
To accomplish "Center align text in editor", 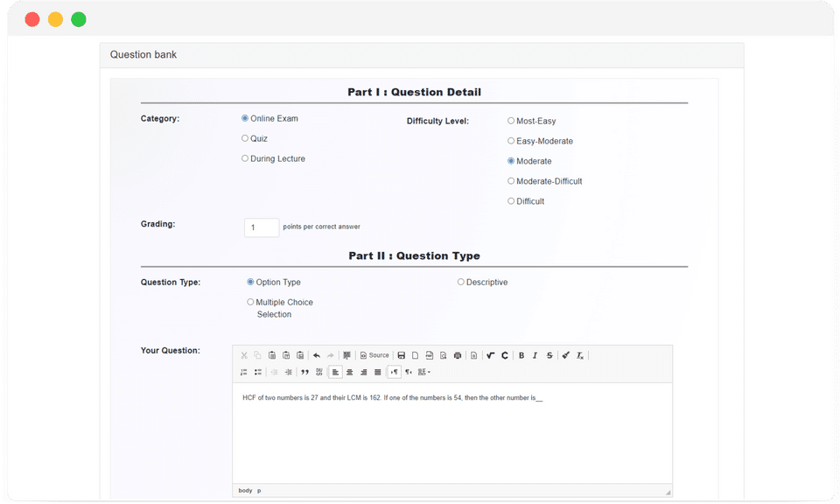I will [x=349, y=372].
